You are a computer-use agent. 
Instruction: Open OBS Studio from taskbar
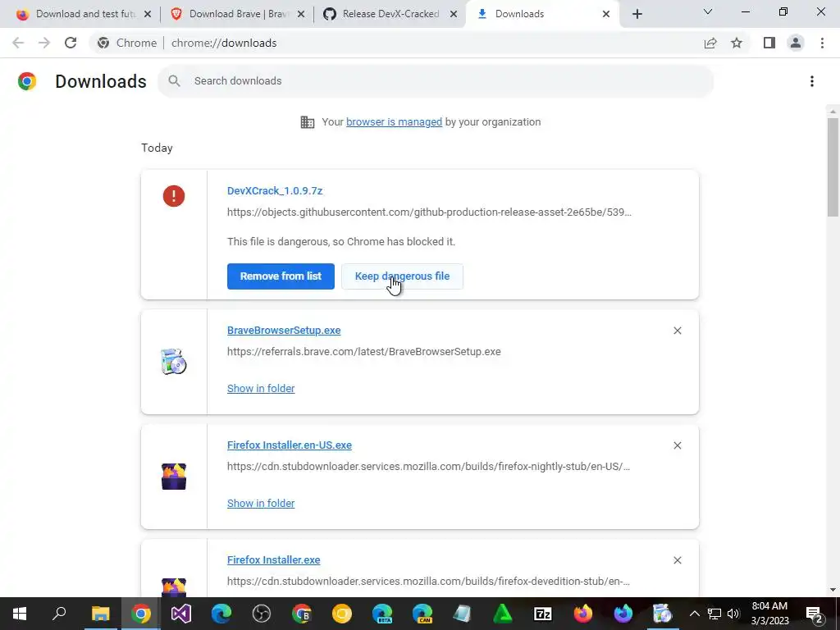tap(262, 614)
